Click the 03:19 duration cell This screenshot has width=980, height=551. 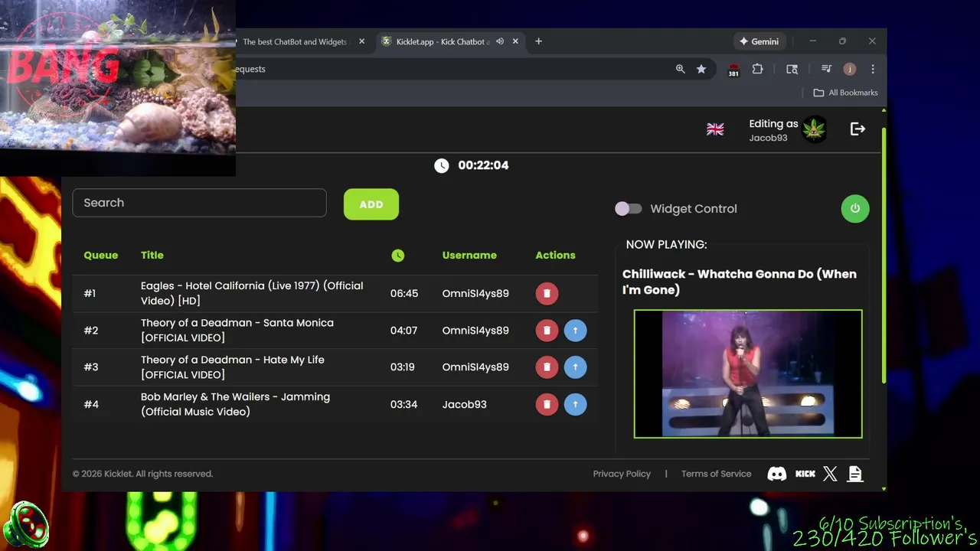tap(402, 367)
